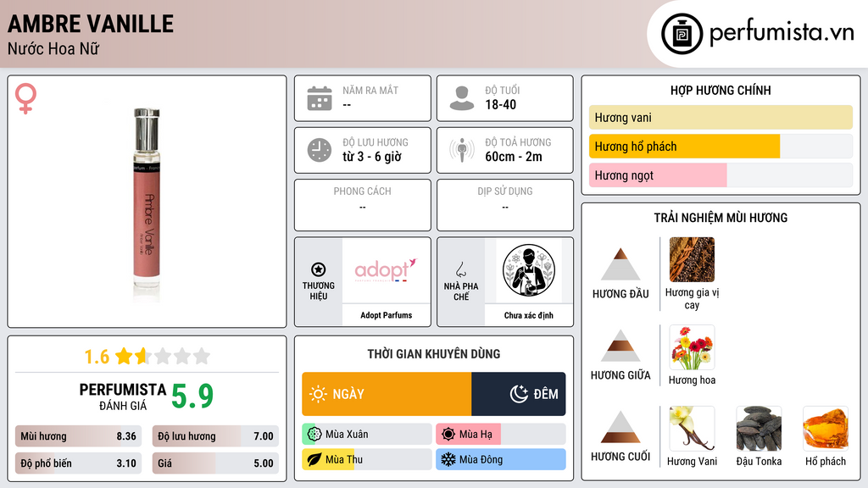Click the AMBRE VANILLE title
Viewport: 868px width, 488px height.
[90, 24]
